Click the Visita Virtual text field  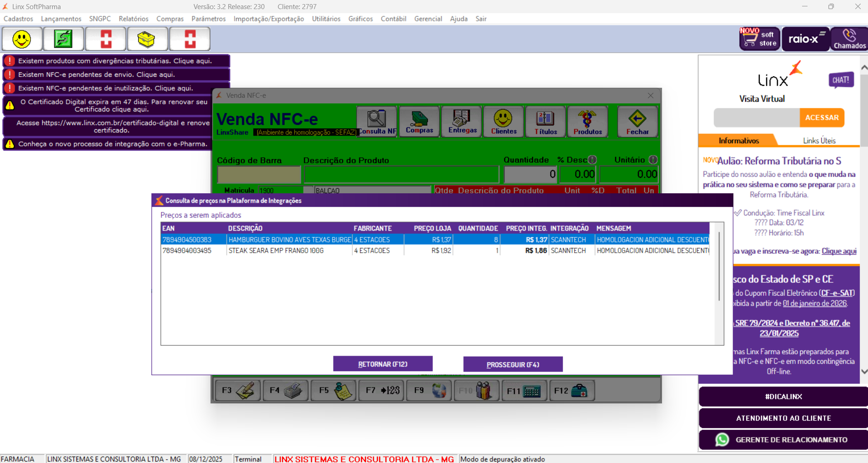point(757,117)
